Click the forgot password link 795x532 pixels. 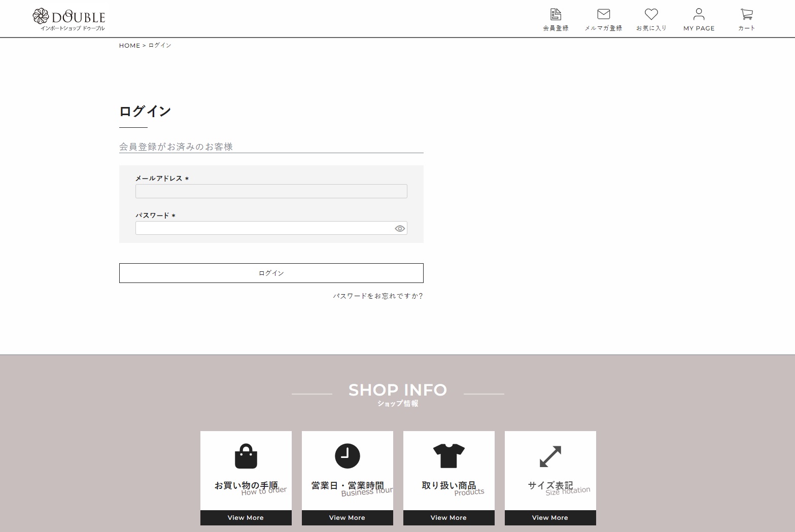click(378, 296)
